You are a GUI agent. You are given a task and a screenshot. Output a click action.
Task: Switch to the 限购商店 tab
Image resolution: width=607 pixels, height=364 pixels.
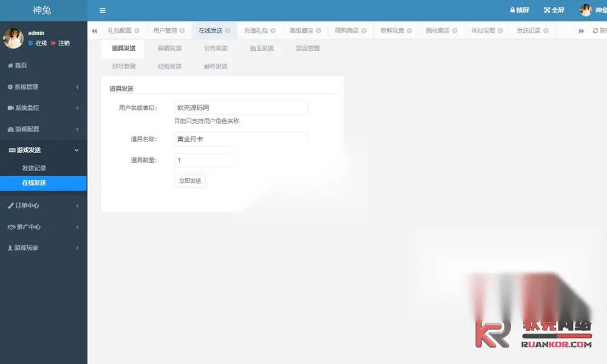tap(347, 30)
